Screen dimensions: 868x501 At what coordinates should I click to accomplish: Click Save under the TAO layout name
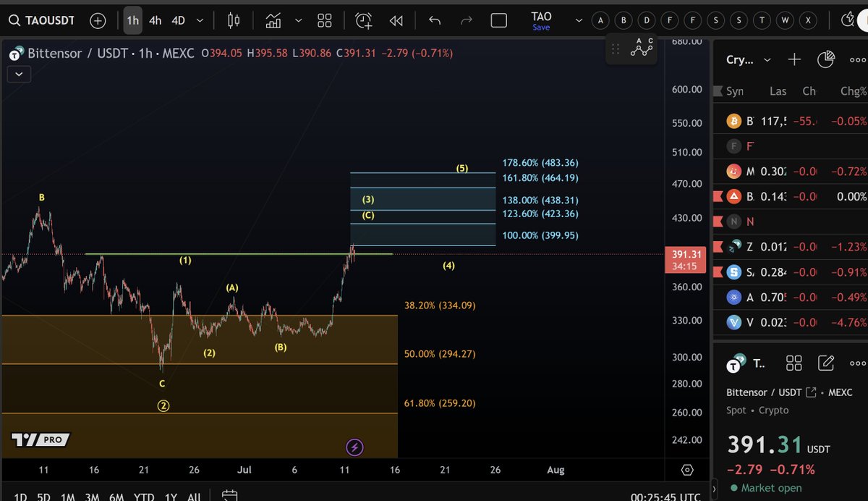point(541,26)
